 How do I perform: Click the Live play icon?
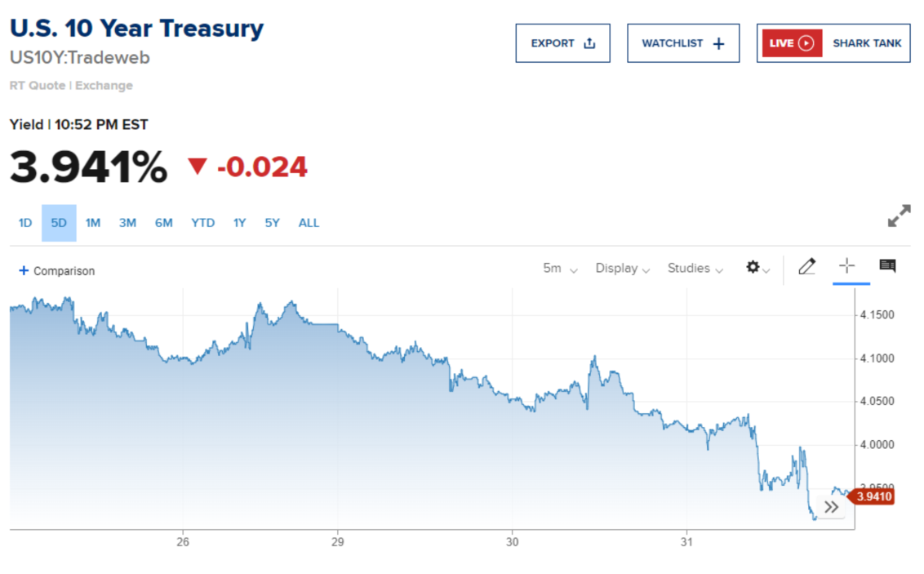[806, 43]
